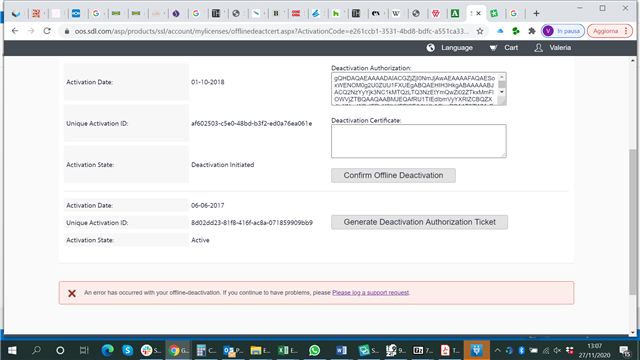Screen dimensions: 640x360
Task: Select Unique Activation ID af602503 value
Action: click(x=251, y=123)
